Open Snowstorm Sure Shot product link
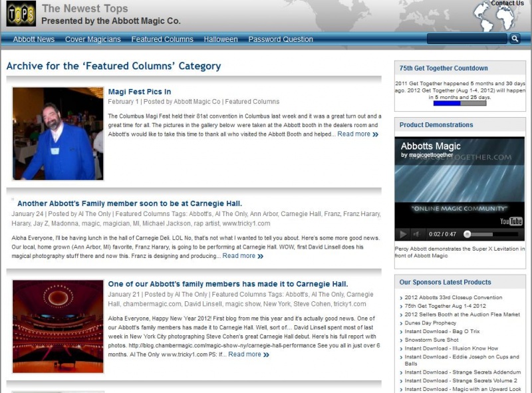 tap(432, 340)
